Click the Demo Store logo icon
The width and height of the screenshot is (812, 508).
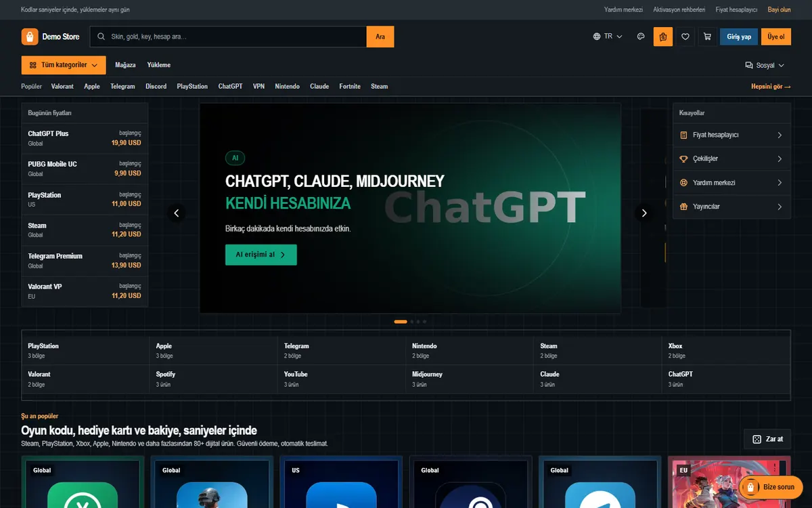click(x=30, y=37)
